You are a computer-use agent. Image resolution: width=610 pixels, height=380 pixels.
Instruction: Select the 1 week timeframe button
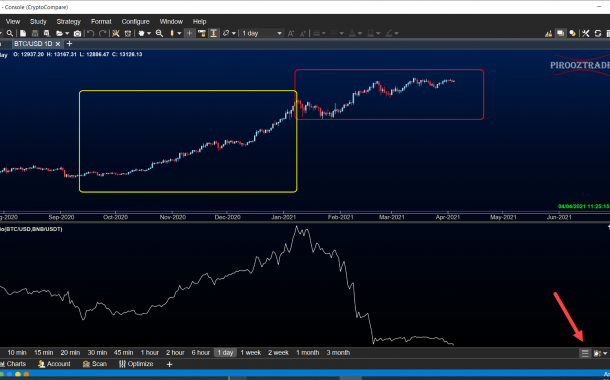[251, 353]
